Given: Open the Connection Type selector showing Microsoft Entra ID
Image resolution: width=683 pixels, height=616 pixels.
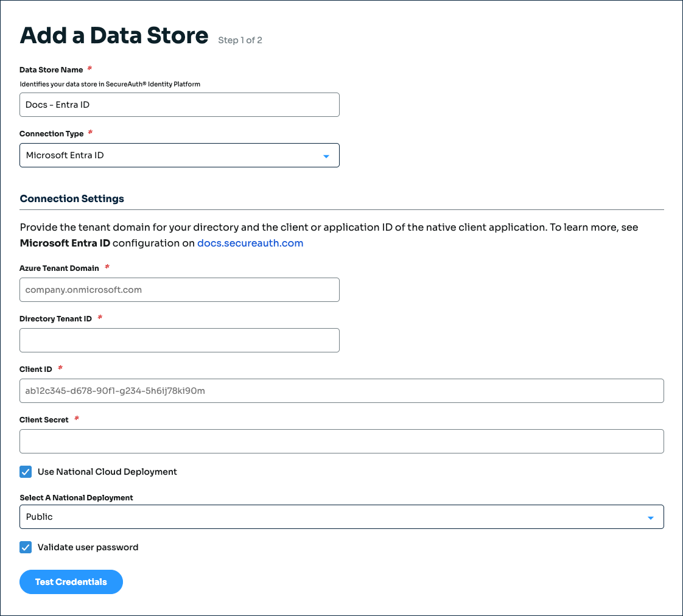Looking at the screenshot, I should click(x=180, y=155).
